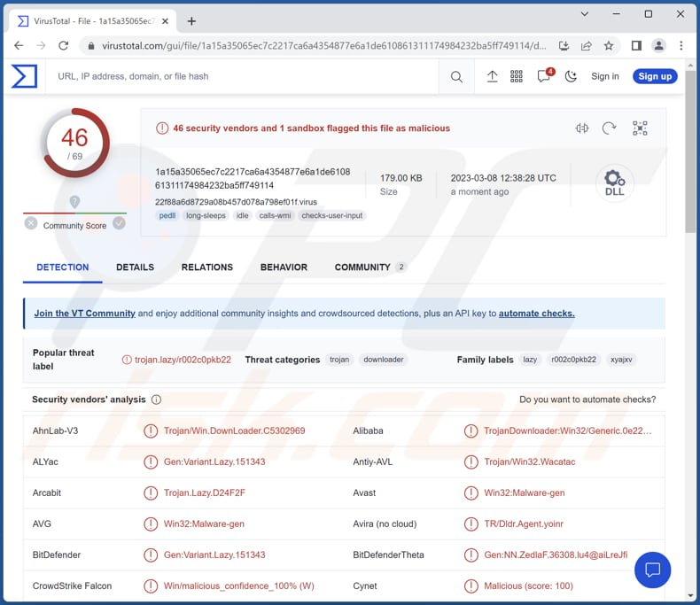Image resolution: width=700 pixels, height=605 pixels.
Task: Bookmark this page with star icon
Action: (609, 45)
